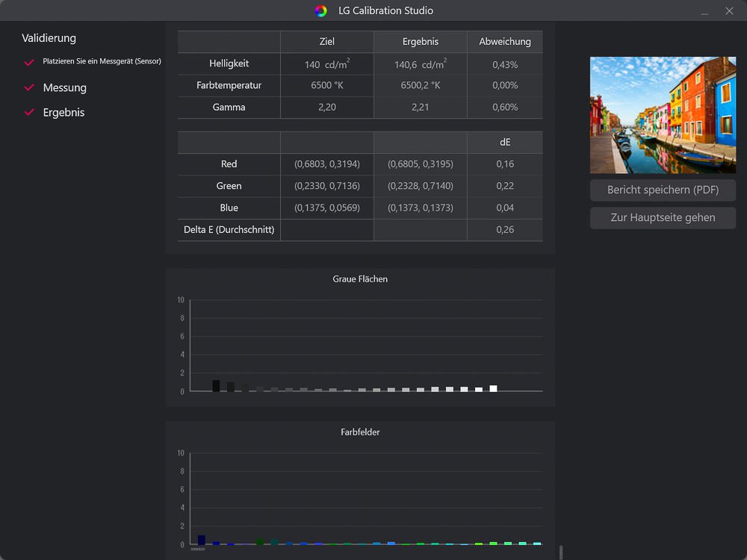Select the Messung step in sidebar
Image resolution: width=747 pixels, height=560 pixels.
pyautogui.click(x=65, y=88)
